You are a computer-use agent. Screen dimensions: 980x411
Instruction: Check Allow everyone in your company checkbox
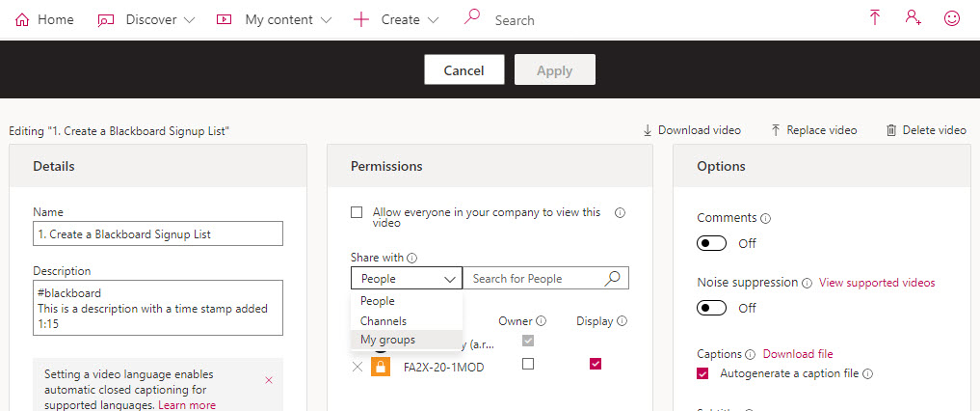[358, 212]
